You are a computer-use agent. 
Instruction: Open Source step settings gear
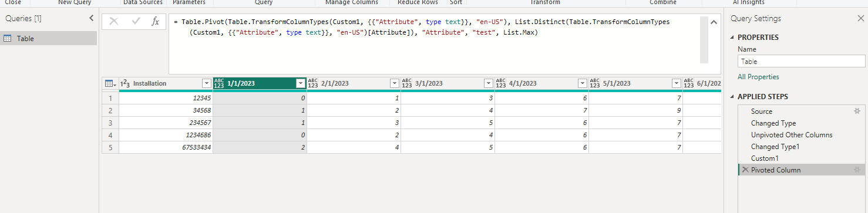pyautogui.click(x=857, y=111)
